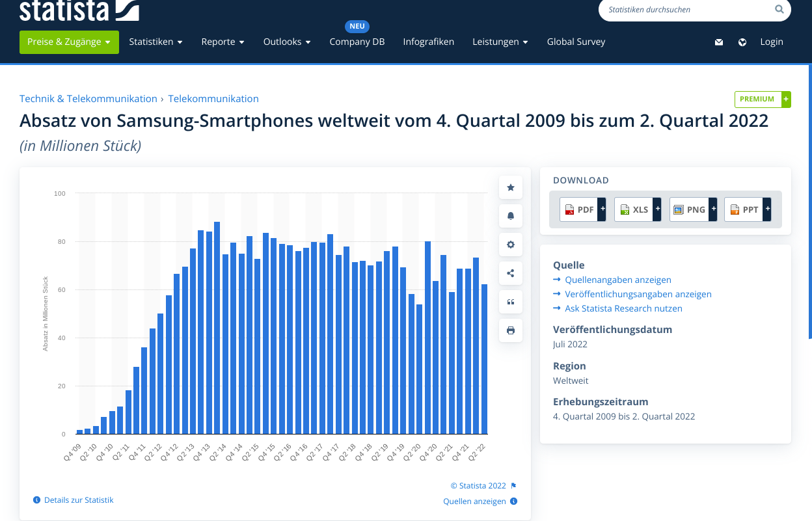This screenshot has width=812, height=521.
Task: Click the mail envelope icon in header
Action: pyautogui.click(x=719, y=42)
